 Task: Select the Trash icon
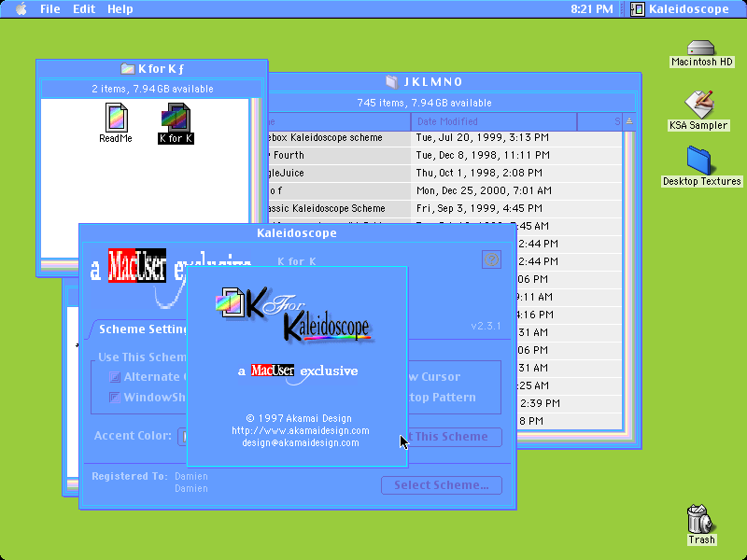pyautogui.click(x=701, y=525)
